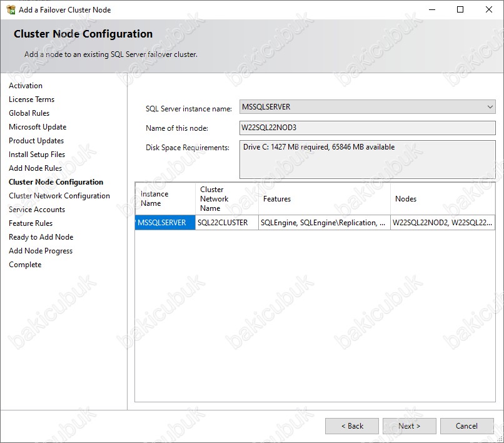Click the SQL22CLUSTER network name cell
504x443 pixels.
[227, 223]
